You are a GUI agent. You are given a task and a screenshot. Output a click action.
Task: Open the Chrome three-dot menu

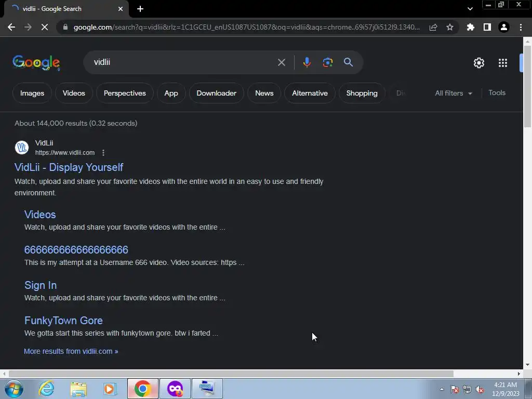pos(521,27)
